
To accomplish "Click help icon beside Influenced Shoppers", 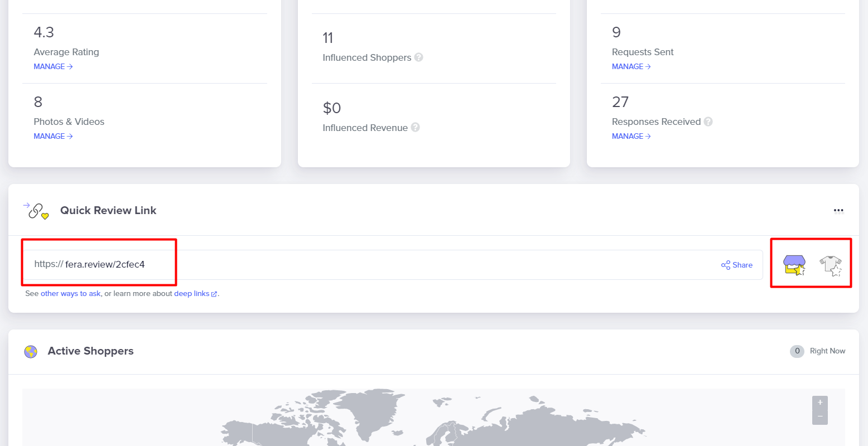I will click(419, 57).
